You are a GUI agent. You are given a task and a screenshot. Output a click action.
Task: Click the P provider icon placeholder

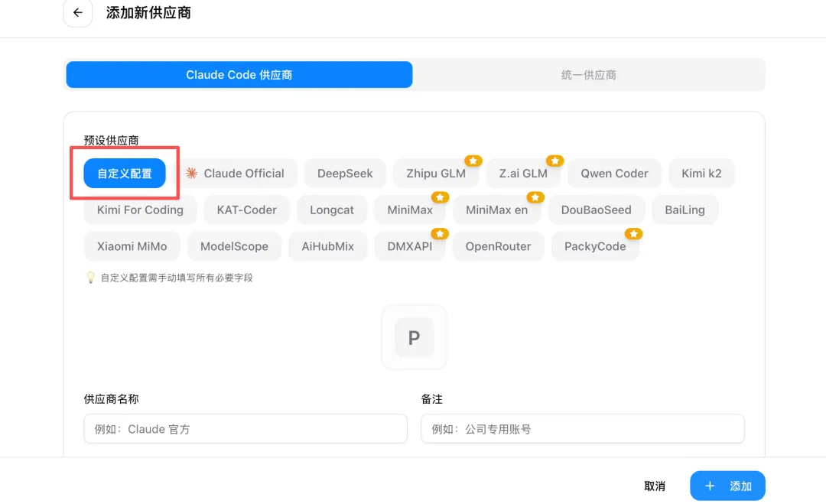(414, 337)
